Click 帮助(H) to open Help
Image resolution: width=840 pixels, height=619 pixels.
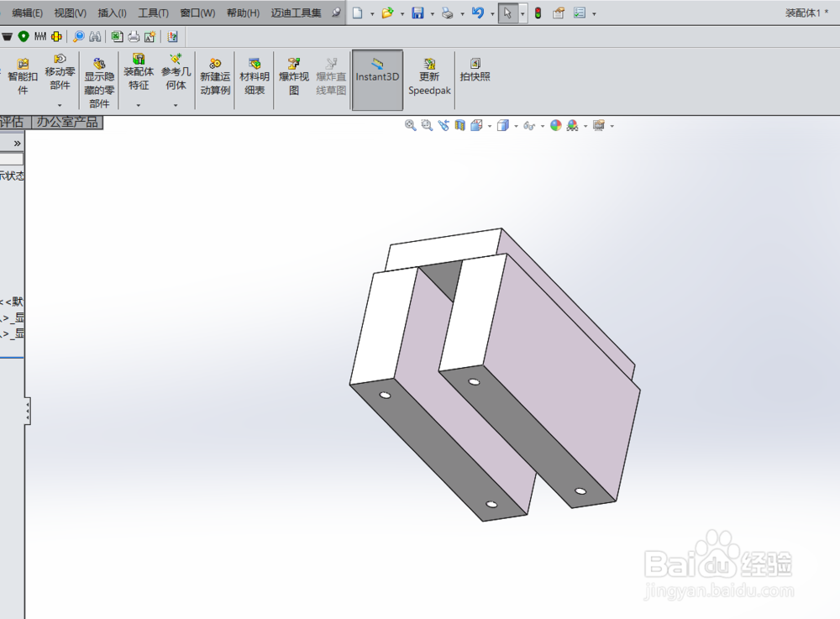point(243,13)
